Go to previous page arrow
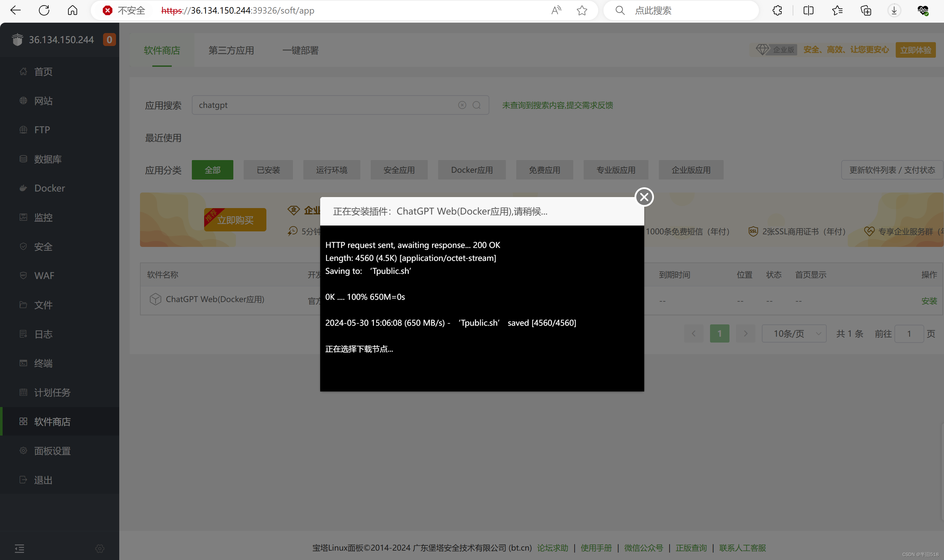Viewport: 944px width, 560px height. point(693,333)
